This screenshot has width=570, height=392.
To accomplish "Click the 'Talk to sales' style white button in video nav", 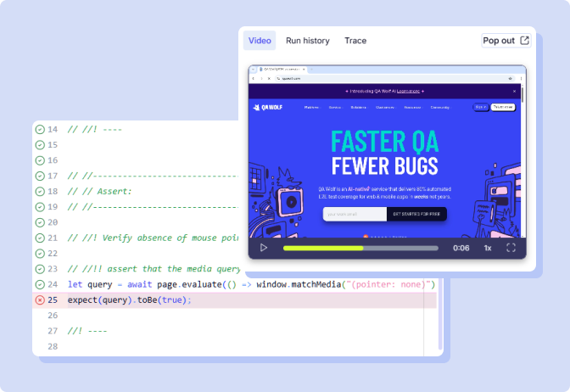I will 503,107.
